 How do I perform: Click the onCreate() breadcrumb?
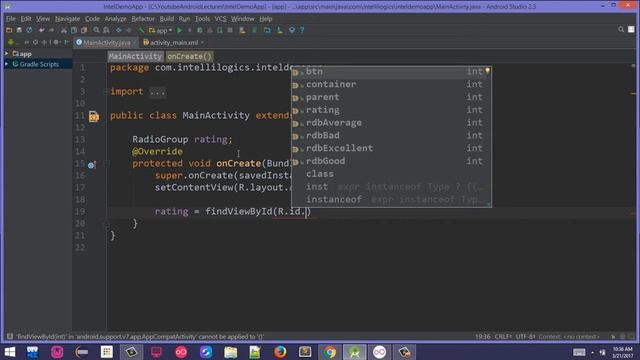[189, 56]
